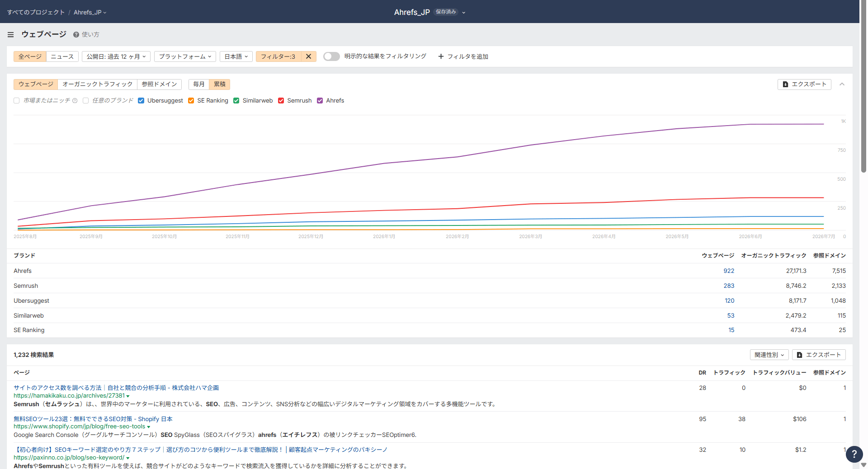Screen dimensions: 868x469
Task: Remove the フィルター:3 filters with X
Action: click(308, 56)
